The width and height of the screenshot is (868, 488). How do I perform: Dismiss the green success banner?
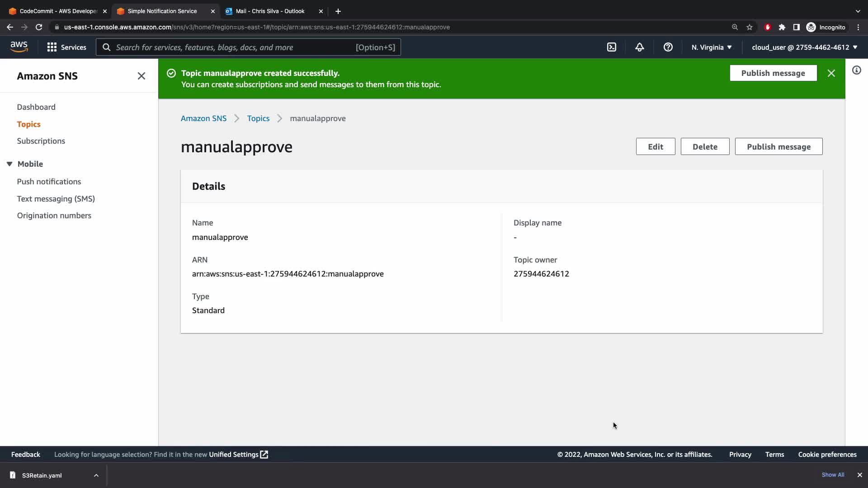point(831,73)
